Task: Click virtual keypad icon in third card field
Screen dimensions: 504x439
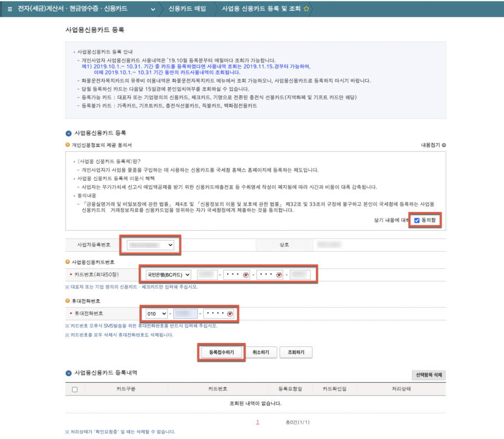Action: (279, 275)
